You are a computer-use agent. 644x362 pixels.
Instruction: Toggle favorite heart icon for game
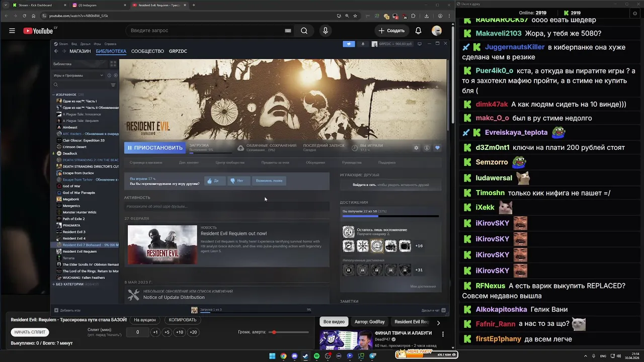[437, 148]
